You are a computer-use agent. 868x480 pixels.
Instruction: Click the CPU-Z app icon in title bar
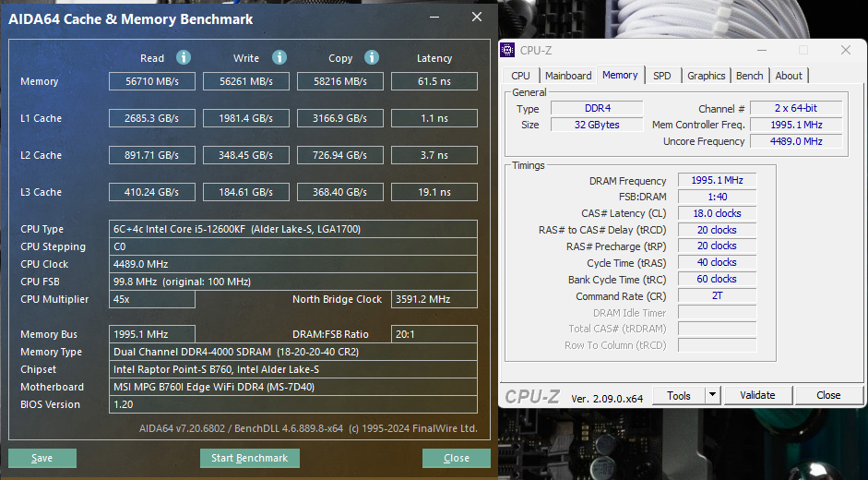(x=507, y=50)
